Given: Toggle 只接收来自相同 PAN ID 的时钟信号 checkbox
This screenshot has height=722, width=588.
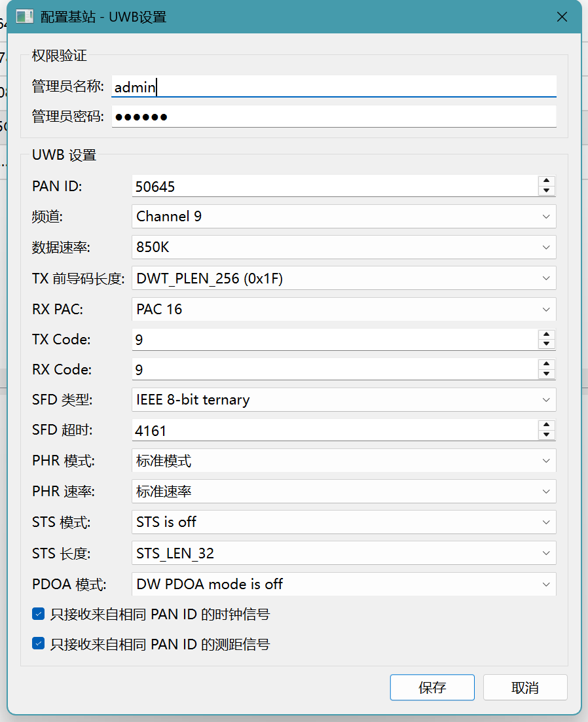Looking at the screenshot, I should [x=39, y=614].
